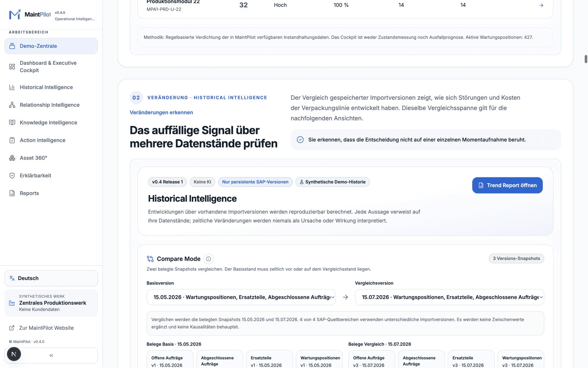588x368 pixels.
Task: Click the Reports document icon
Action: (x=12, y=193)
